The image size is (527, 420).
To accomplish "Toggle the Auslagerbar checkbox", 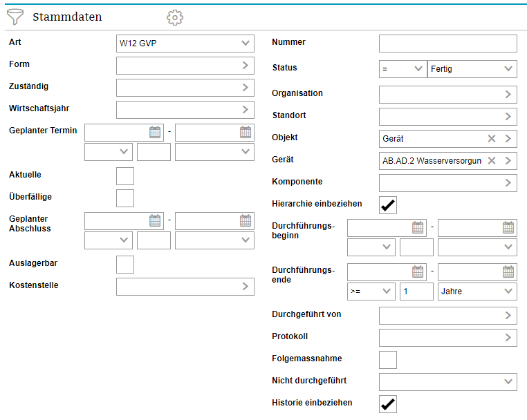I will 125,264.
